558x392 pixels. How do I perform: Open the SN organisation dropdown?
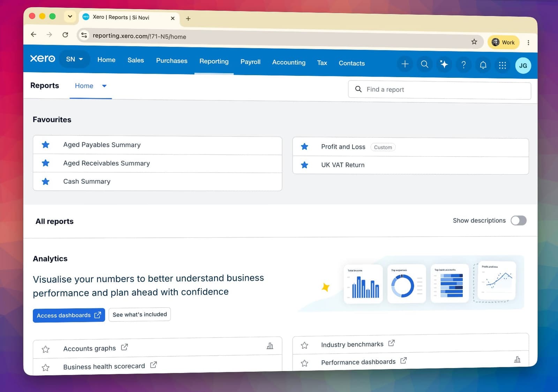[74, 59]
